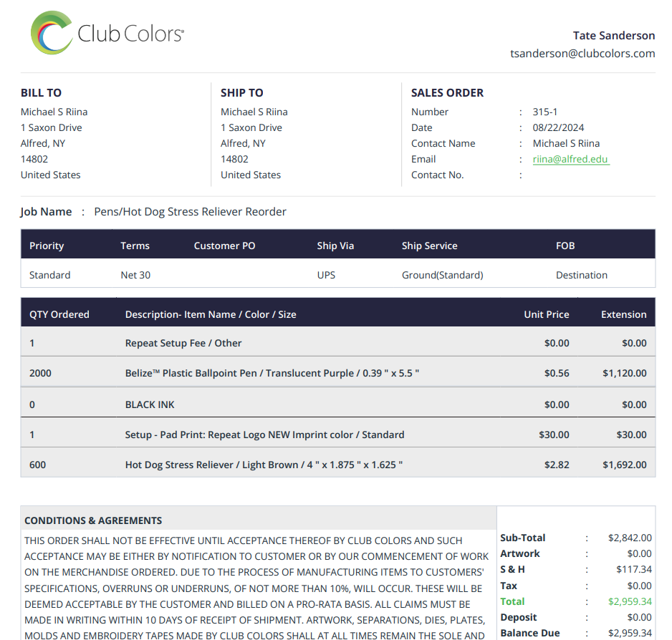Click the CONDITIONS & AGREEMENTS heading
Image resolution: width=672 pixels, height=640 pixels.
(93, 520)
